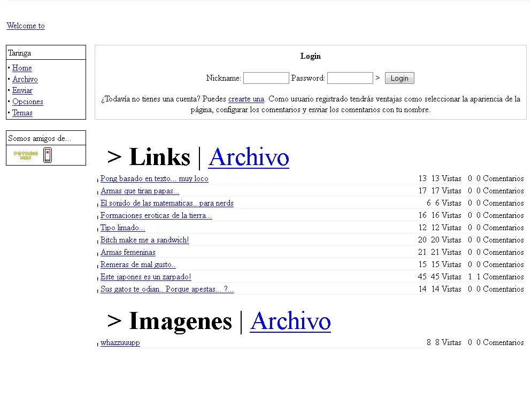The height and width of the screenshot is (407, 532).
Task: Click '16 Vistas' for Formaciones row
Action: 446,215
